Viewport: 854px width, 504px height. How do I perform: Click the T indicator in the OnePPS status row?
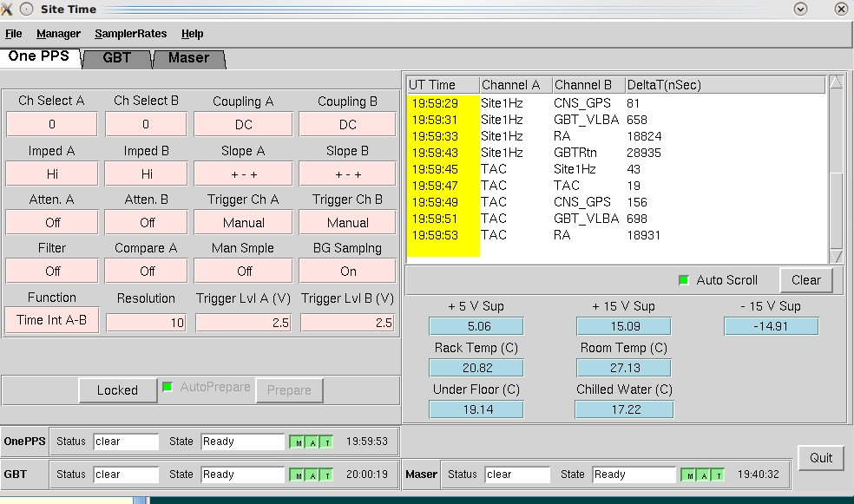(x=326, y=442)
